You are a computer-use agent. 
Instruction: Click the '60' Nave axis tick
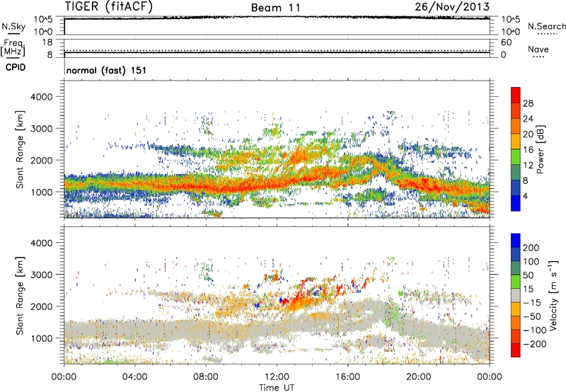point(506,42)
